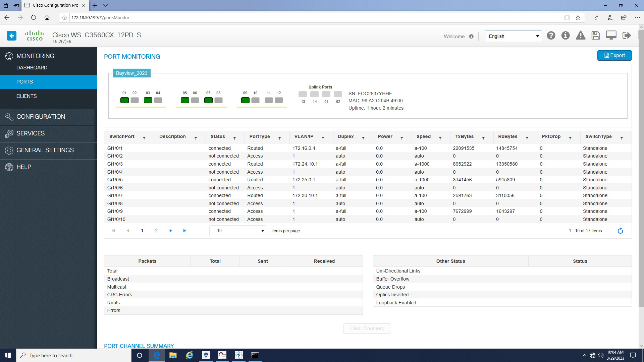The height and width of the screenshot is (362, 644).
Task: Click Windows taskbar search box
Action: [x=74, y=355]
